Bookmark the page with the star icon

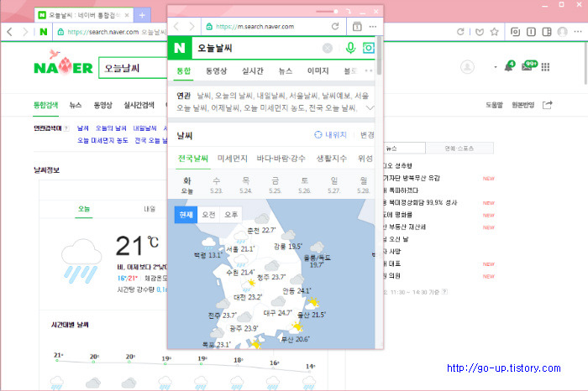(494, 32)
